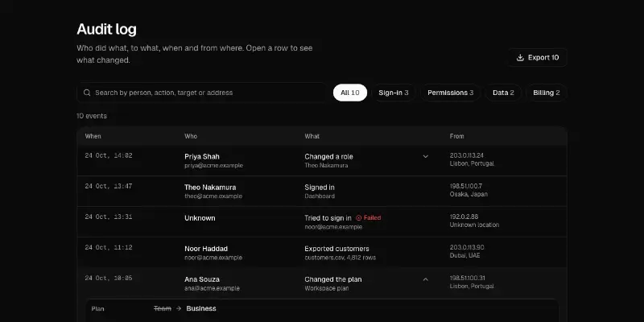Expand the Changed a role row chevron
644x322 pixels.
[426, 156]
